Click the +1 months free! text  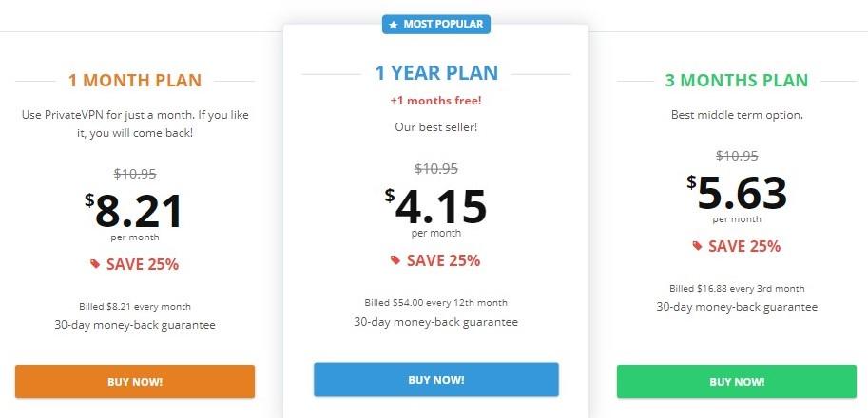436,101
